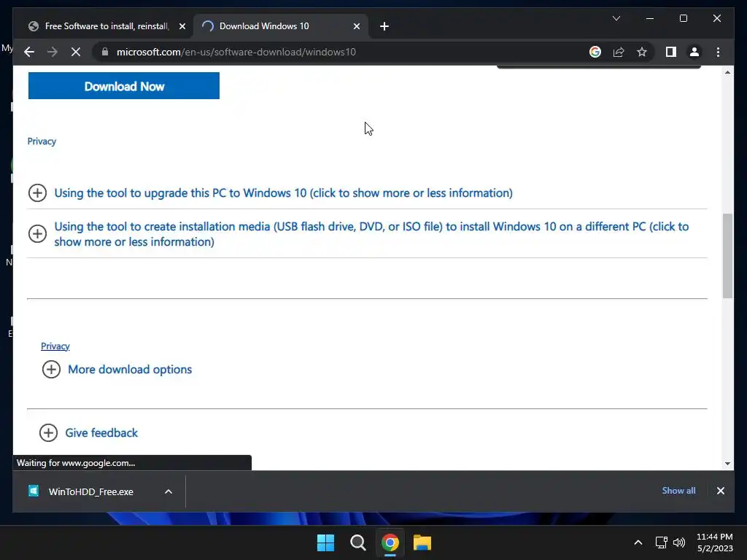Expand create installation media plus icon
The image size is (747, 560).
click(38, 233)
